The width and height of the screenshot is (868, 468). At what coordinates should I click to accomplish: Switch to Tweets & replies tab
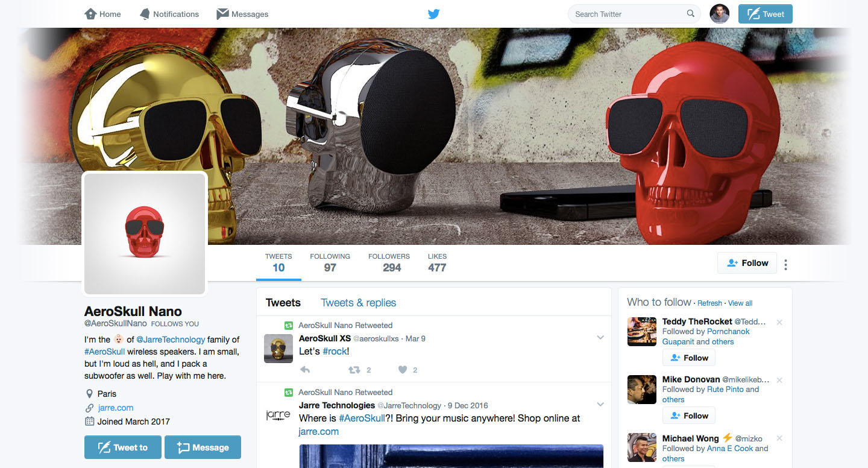click(x=359, y=303)
